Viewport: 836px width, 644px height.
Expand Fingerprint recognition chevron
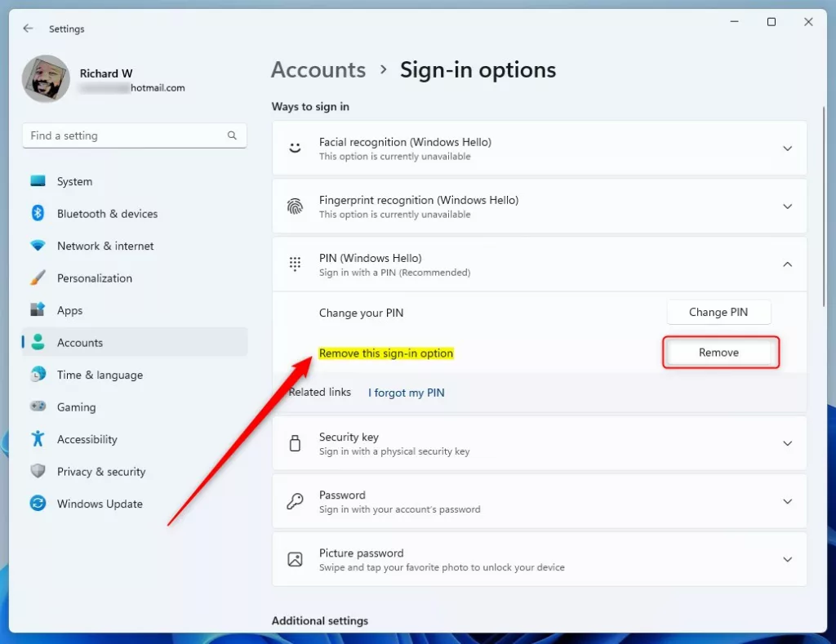(787, 207)
